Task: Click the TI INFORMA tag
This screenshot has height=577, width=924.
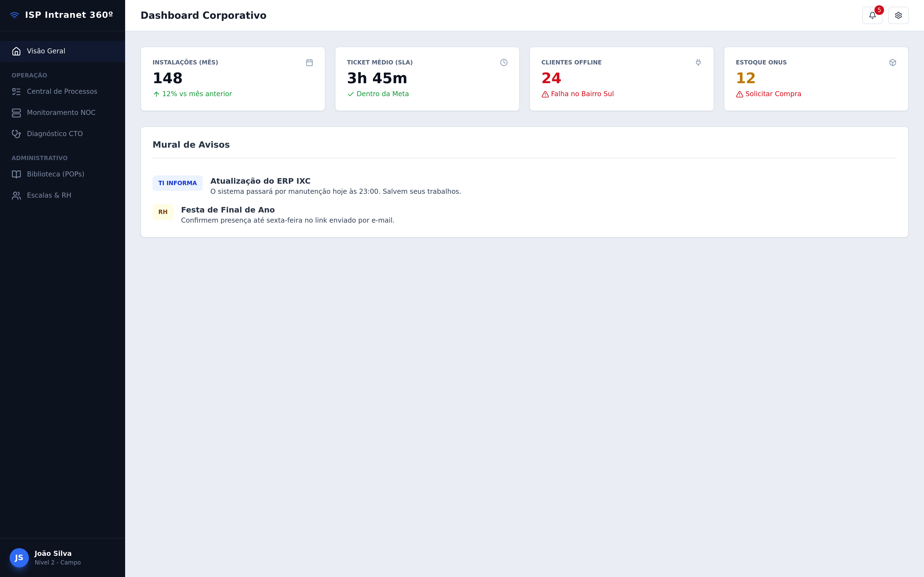Action: (178, 183)
